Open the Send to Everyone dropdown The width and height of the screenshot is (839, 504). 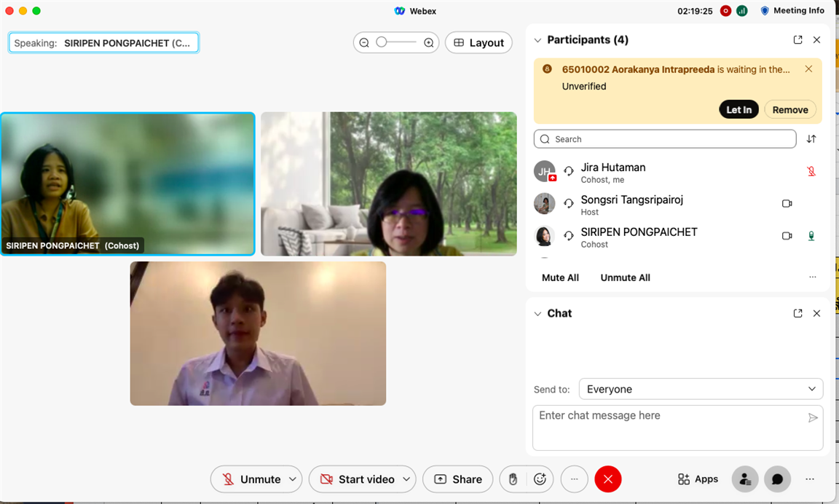click(x=700, y=389)
